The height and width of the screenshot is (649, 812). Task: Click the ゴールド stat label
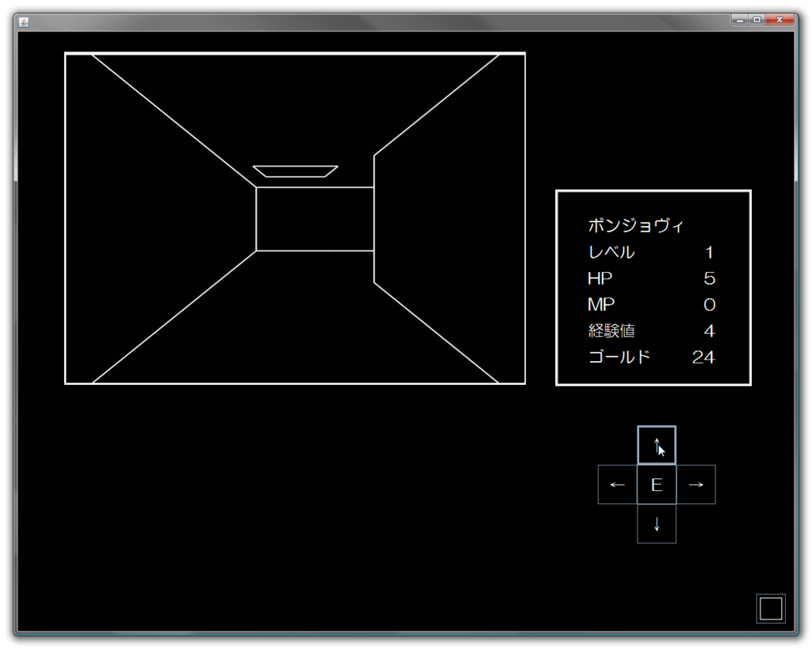(619, 357)
